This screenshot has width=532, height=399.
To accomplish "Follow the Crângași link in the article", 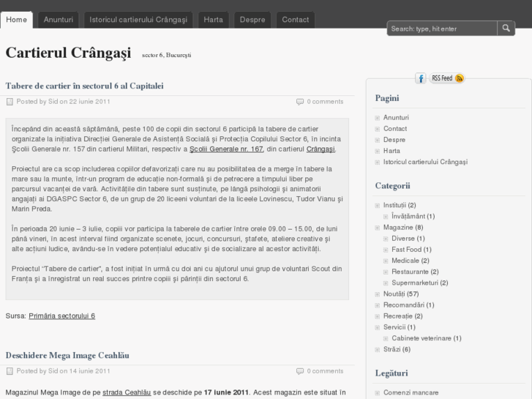I will [321, 149].
